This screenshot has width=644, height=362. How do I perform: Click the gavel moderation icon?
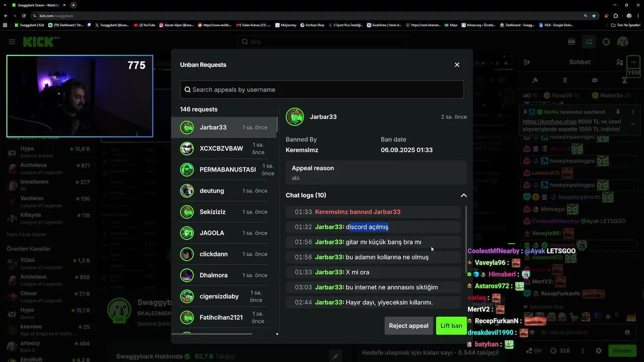click(535, 80)
